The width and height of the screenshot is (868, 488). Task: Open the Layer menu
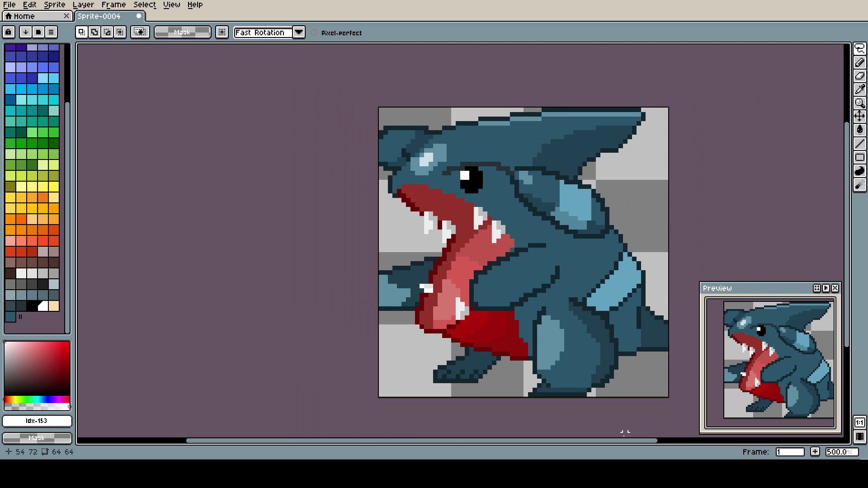click(x=83, y=5)
